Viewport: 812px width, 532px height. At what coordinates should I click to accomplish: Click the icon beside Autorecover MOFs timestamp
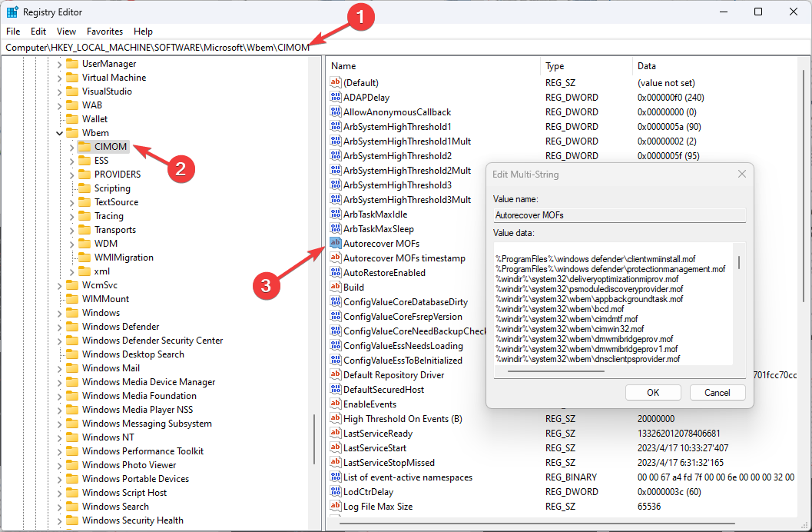tap(336, 258)
